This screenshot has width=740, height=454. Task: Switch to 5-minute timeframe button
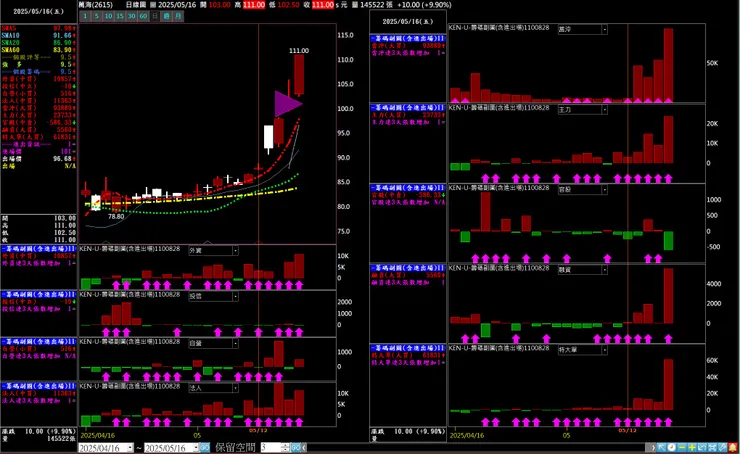click(x=97, y=16)
